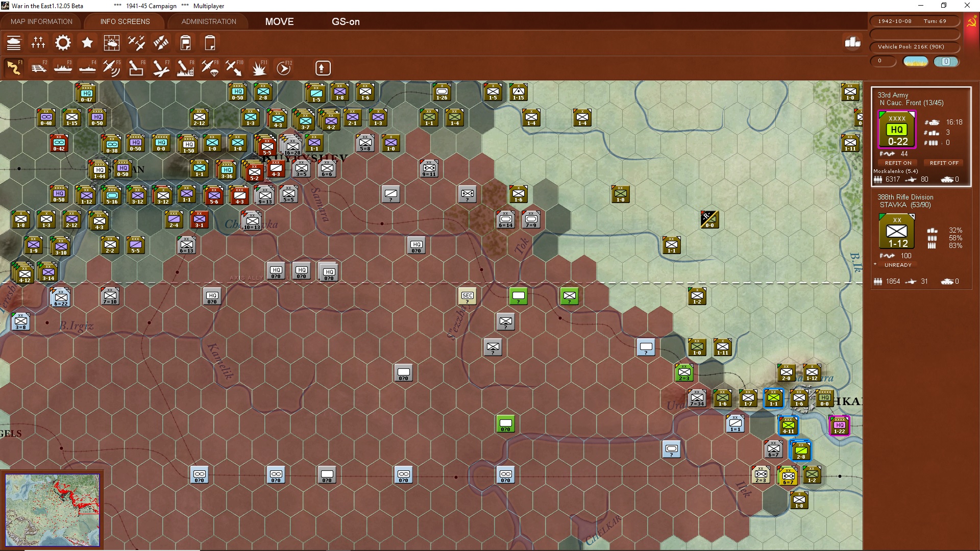Open the blank clipboard report icon
The image size is (980, 551).
(210, 43)
